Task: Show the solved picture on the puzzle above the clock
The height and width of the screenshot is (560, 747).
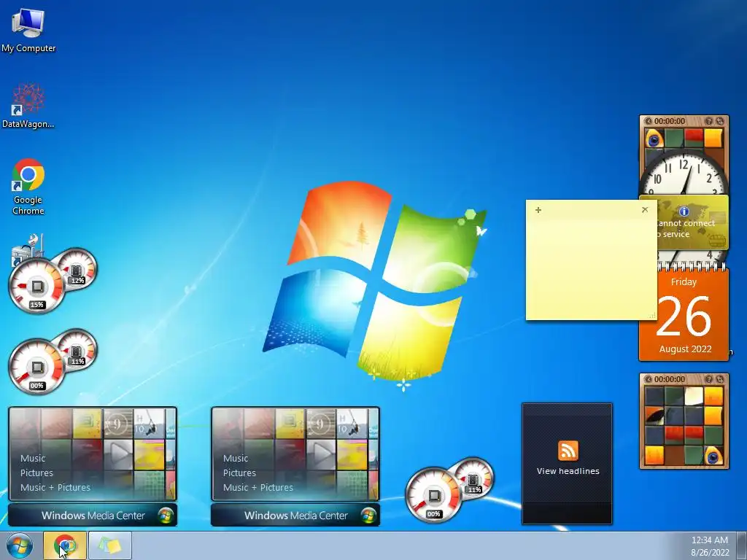Action: pyautogui.click(x=709, y=121)
